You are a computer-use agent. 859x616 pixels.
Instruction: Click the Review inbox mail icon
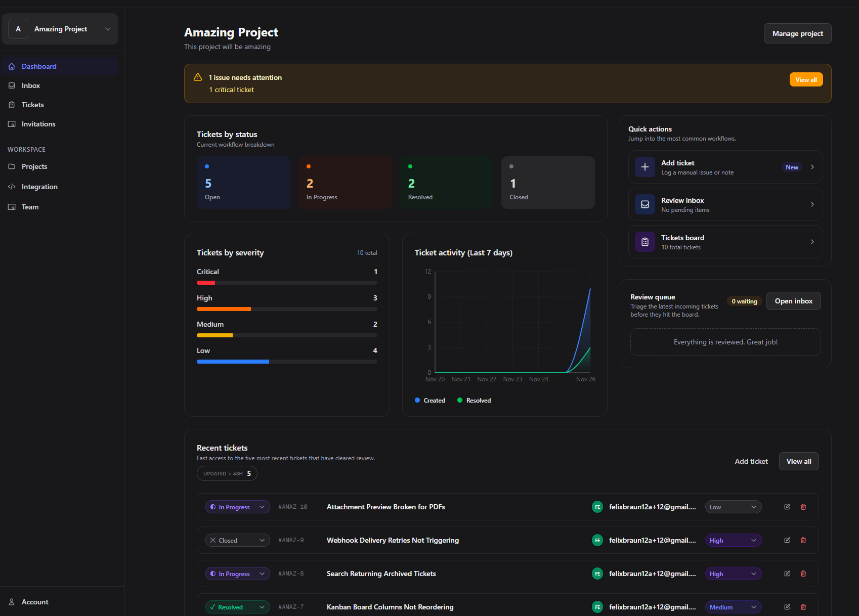pos(645,204)
